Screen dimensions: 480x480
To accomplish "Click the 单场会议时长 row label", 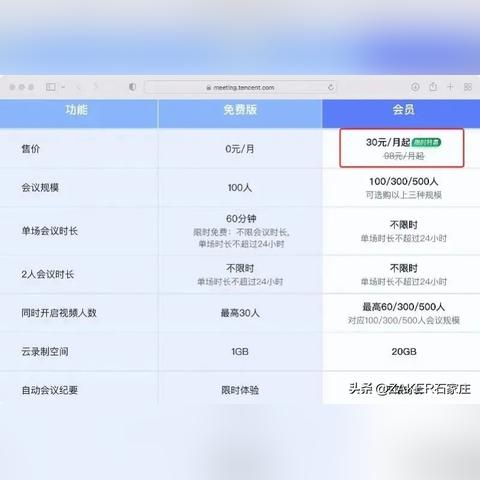I will (50, 231).
